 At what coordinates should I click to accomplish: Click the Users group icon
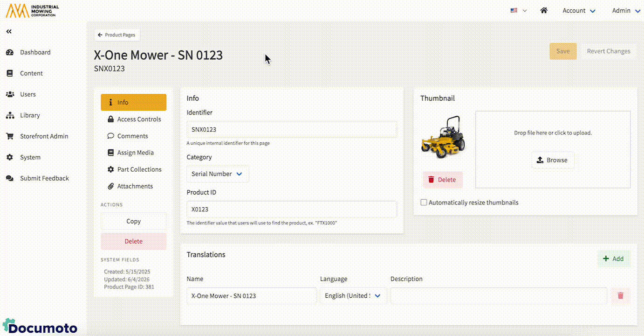point(10,94)
